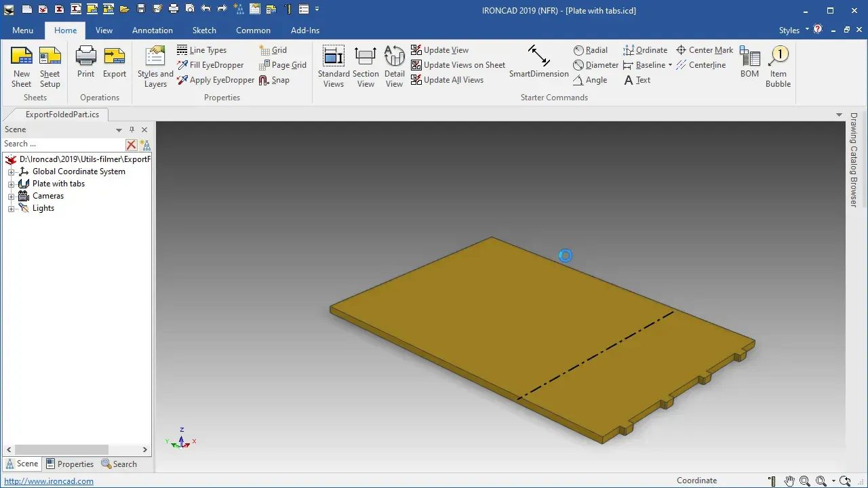Switch to the Annotation ribbon tab
The image size is (868, 488).
pyautogui.click(x=153, y=30)
